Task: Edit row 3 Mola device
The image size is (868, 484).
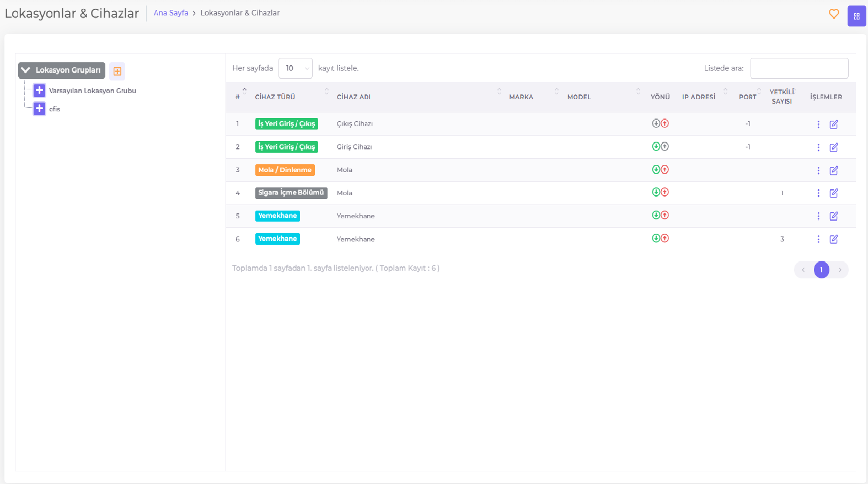Action: (834, 171)
